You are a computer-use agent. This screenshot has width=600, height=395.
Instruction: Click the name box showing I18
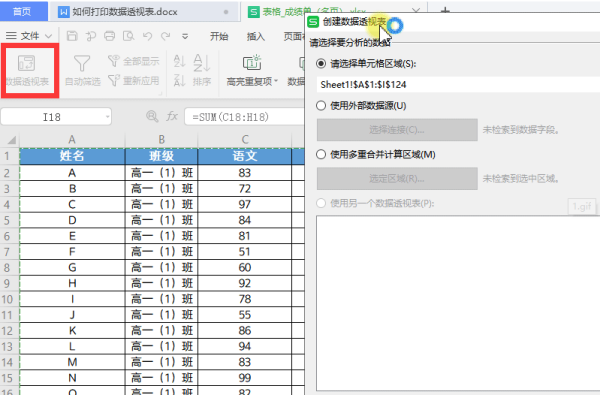pyautogui.click(x=56, y=117)
